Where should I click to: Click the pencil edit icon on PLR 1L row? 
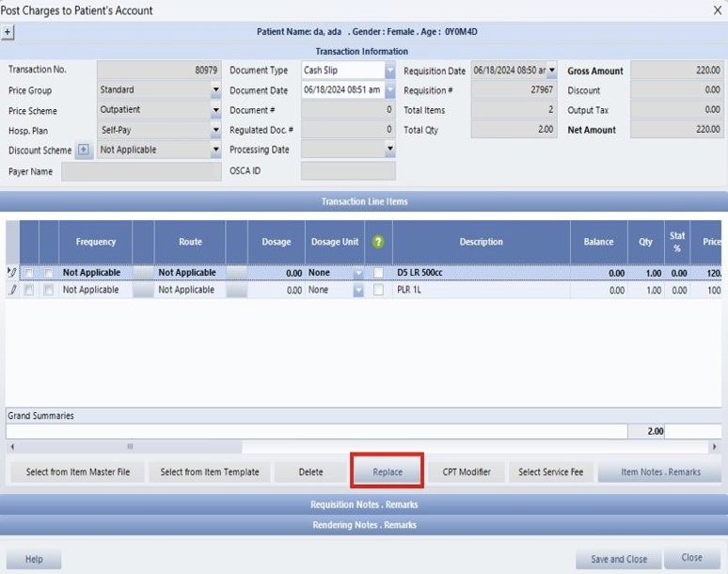coord(12,291)
